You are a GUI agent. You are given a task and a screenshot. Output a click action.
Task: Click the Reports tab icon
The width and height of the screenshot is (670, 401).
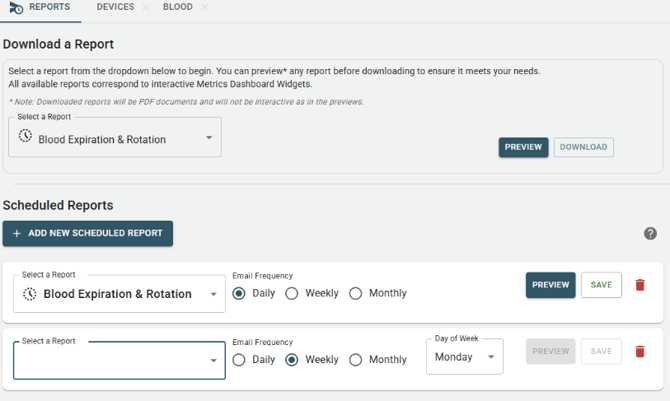[x=16, y=8]
